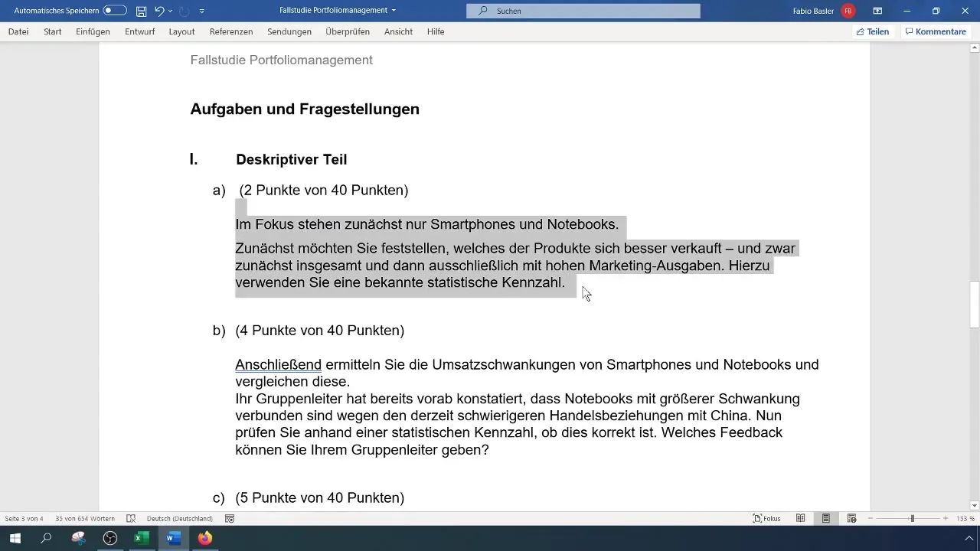Switch to read mode view icon
Viewport: 980px width, 551px height.
[x=801, y=518]
